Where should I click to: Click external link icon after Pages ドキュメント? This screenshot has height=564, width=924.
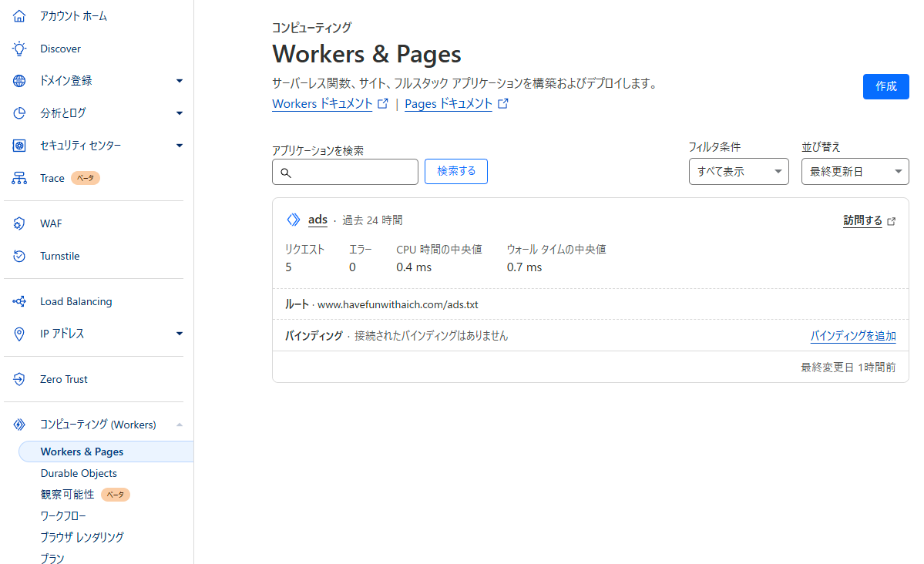tap(502, 104)
